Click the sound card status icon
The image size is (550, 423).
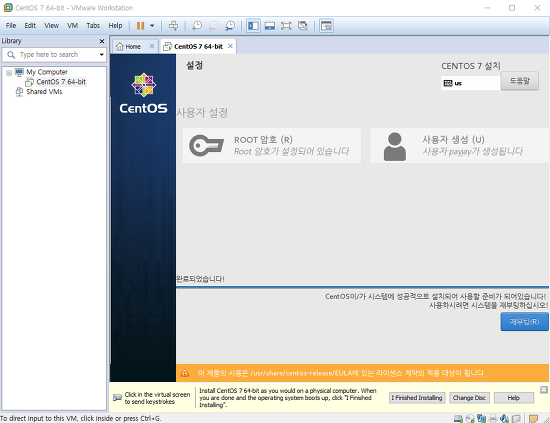(504, 418)
